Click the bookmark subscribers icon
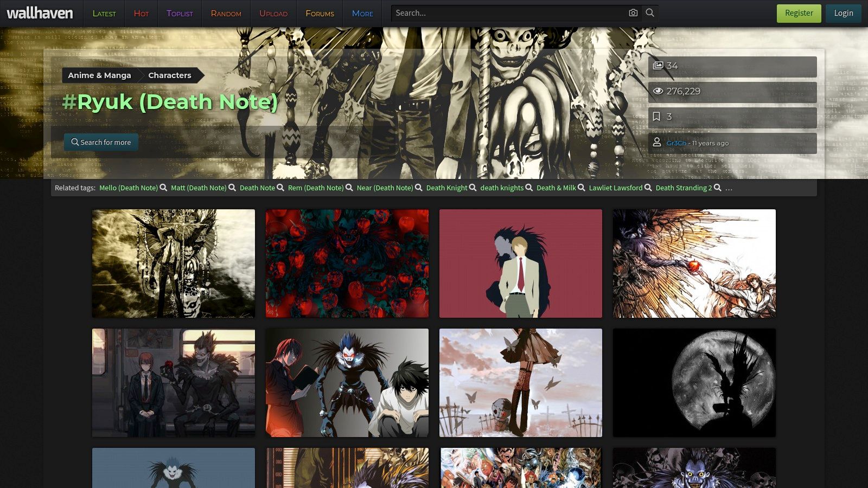 (656, 117)
